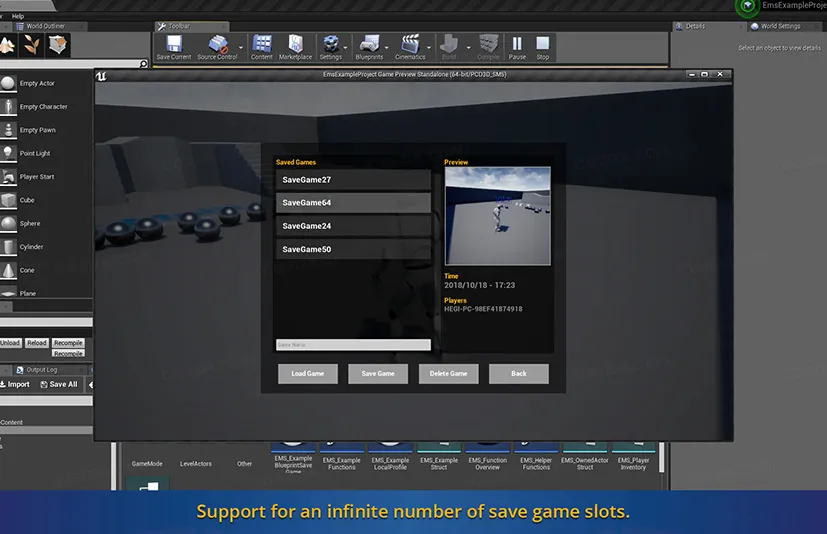Select SaveGame27 in Saved Games list

[353, 179]
